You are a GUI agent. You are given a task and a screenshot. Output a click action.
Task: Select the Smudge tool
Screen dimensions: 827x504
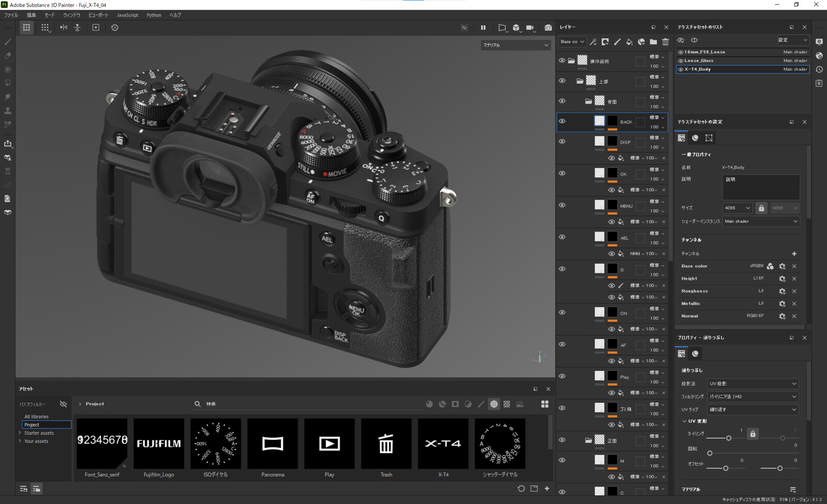8,97
